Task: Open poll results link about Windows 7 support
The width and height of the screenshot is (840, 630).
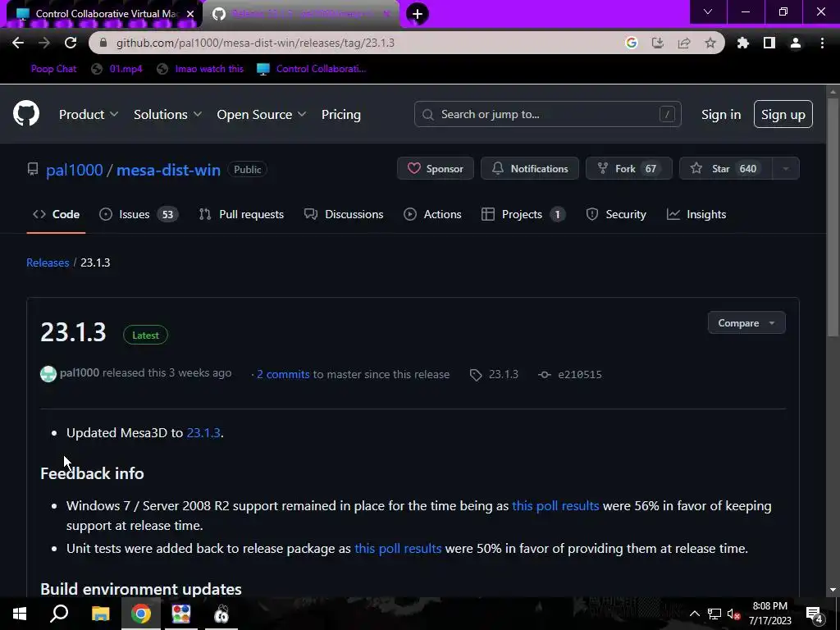Action: click(x=555, y=505)
